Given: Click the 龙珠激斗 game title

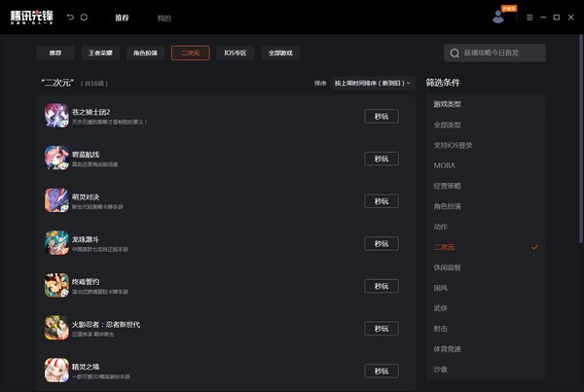Looking at the screenshot, I should click(86, 239).
